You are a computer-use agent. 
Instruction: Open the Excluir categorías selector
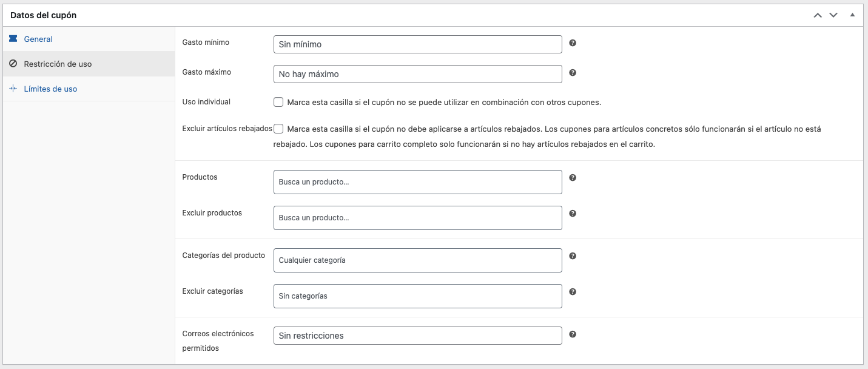pyautogui.click(x=417, y=296)
